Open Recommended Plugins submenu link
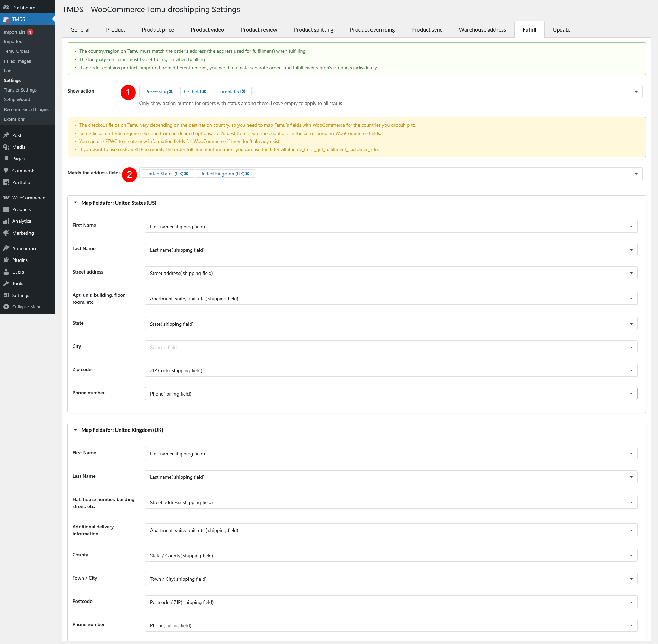The width and height of the screenshot is (658, 644). [26, 109]
